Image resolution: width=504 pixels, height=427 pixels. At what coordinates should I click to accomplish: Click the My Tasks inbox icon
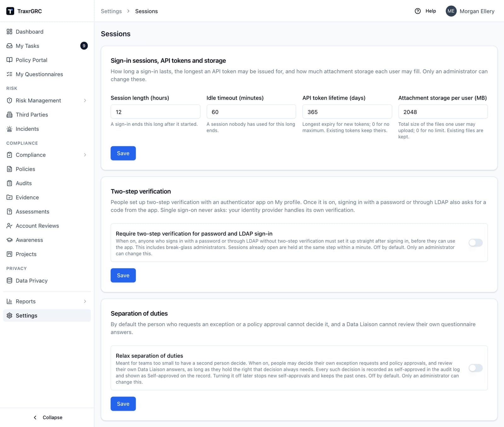coord(9,46)
